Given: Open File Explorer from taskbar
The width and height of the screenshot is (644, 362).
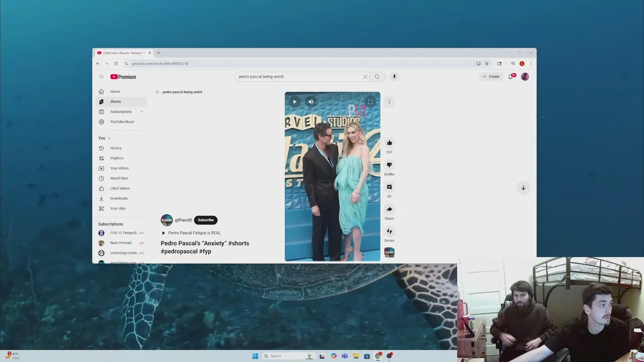Looking at the screenshot, I should click(x=356, y=356).
